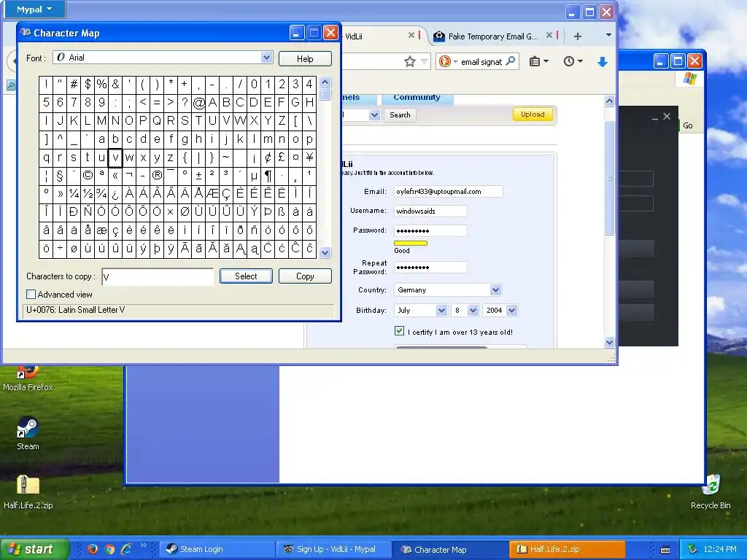747x560 pixels.
Task: Click the Windows start button
Action: click(34, 550)
